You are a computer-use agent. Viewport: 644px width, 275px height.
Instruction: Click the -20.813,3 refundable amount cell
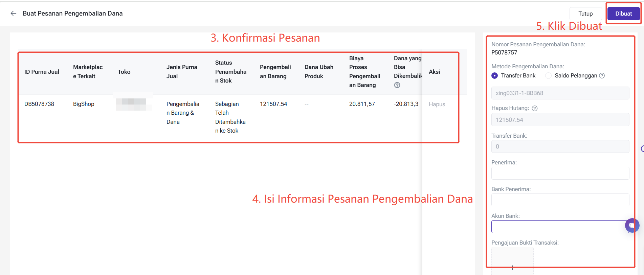[x=406, y=104]
